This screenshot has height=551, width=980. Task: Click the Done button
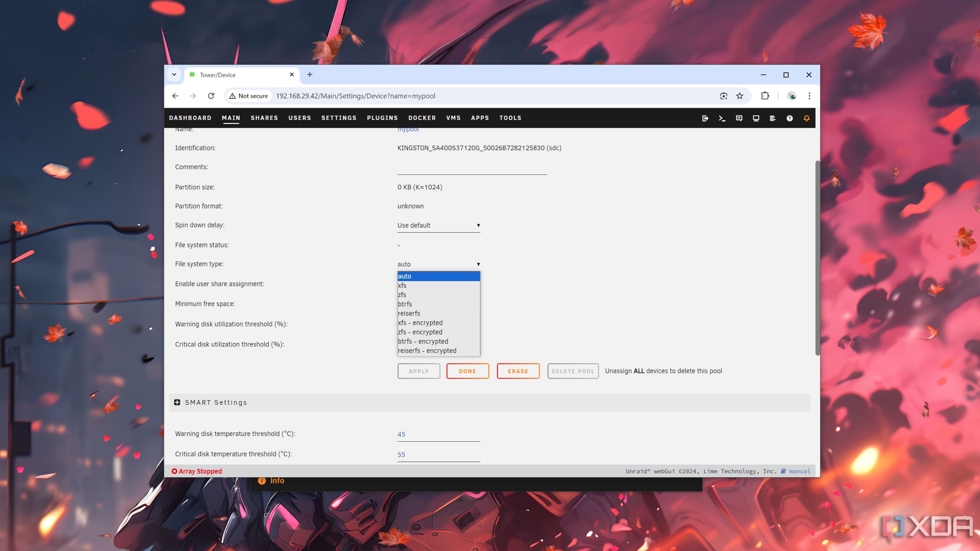pos(468,371)
